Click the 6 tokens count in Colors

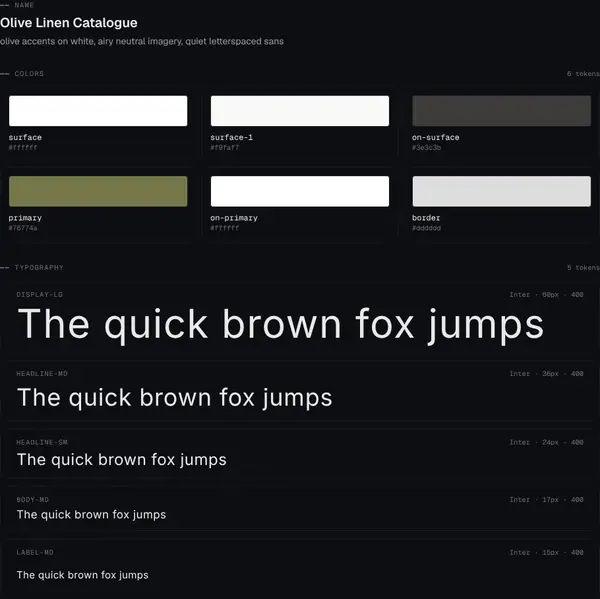[x=583, y=73]
